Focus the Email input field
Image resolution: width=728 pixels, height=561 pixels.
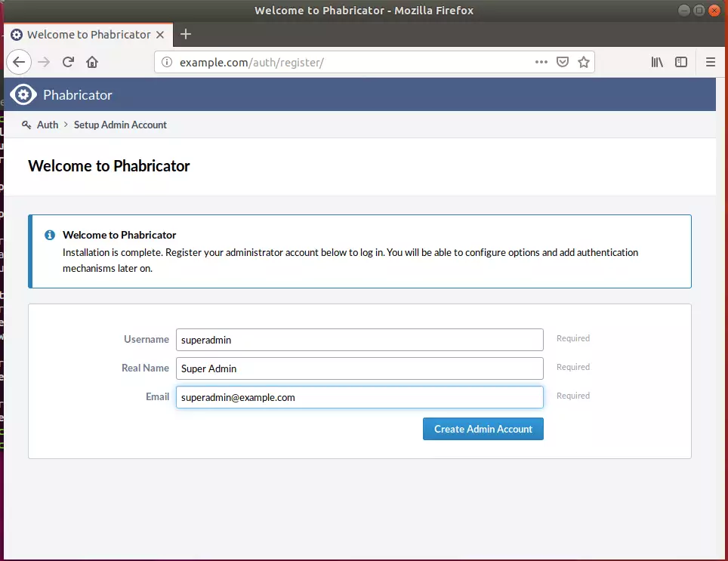click(359, 397)
